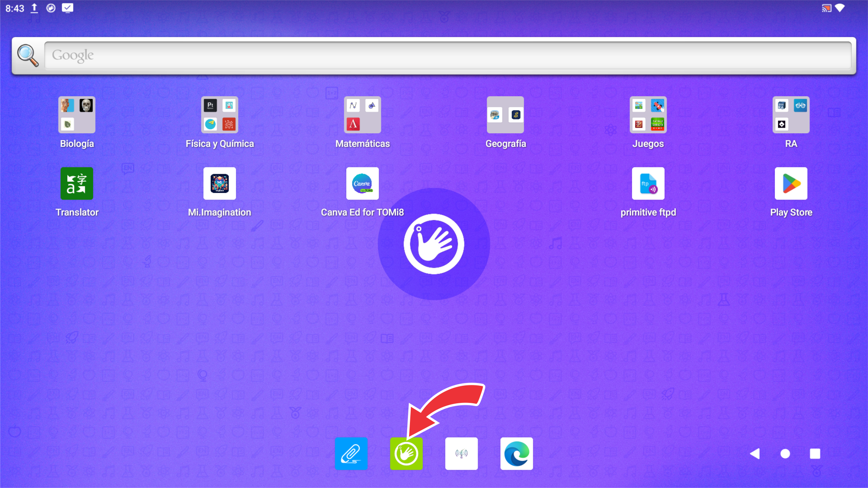Open the RA folder
This screenshot has height=488, width=868.
pyautogui.click(x=791, y=115)
